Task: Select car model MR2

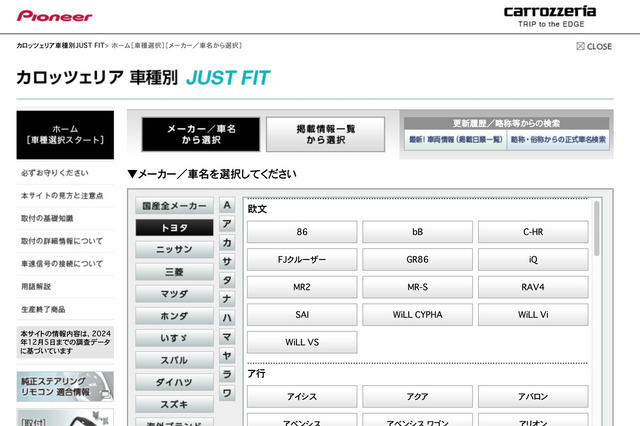Action: pyautogui.click(x=302, y=287)
